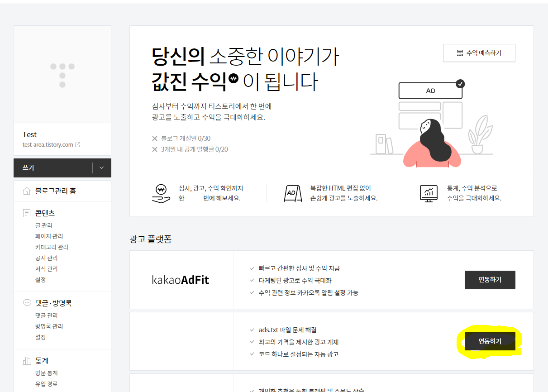Open 서식 관리 in the sidebar

click(47, 269)
